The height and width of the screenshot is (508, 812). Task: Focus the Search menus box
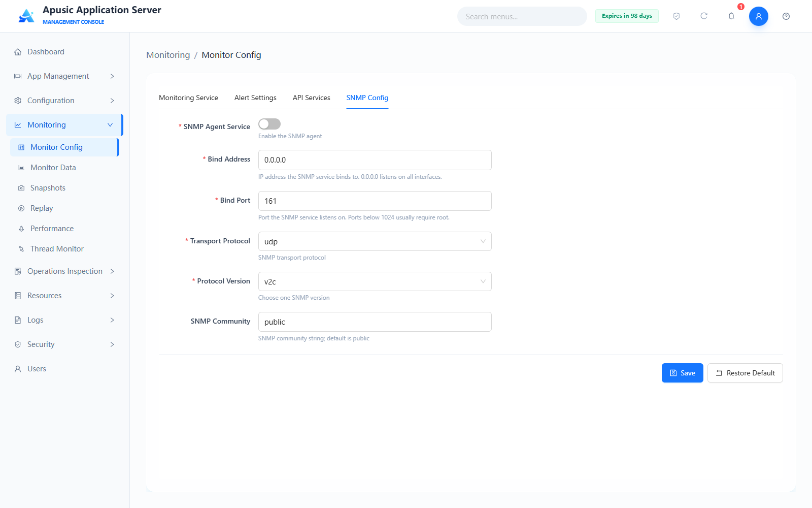(x=522, y=16)
